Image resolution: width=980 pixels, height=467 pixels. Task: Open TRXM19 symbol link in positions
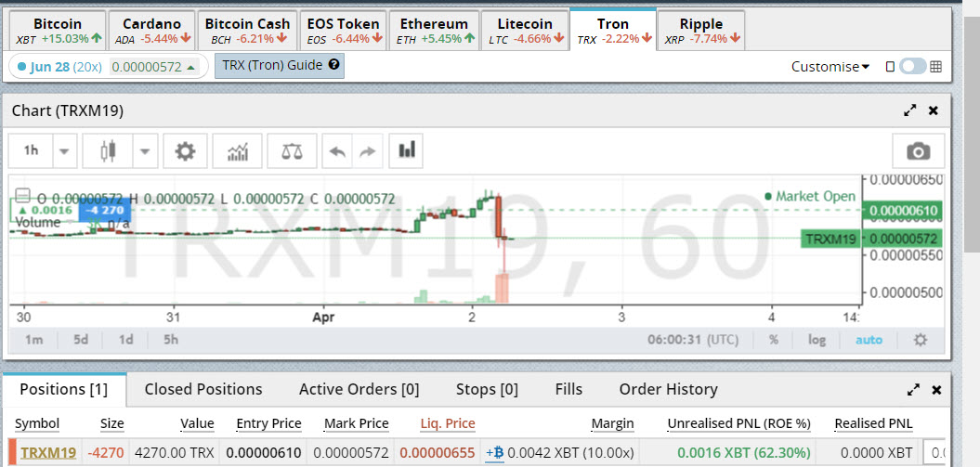click(48, 453)
